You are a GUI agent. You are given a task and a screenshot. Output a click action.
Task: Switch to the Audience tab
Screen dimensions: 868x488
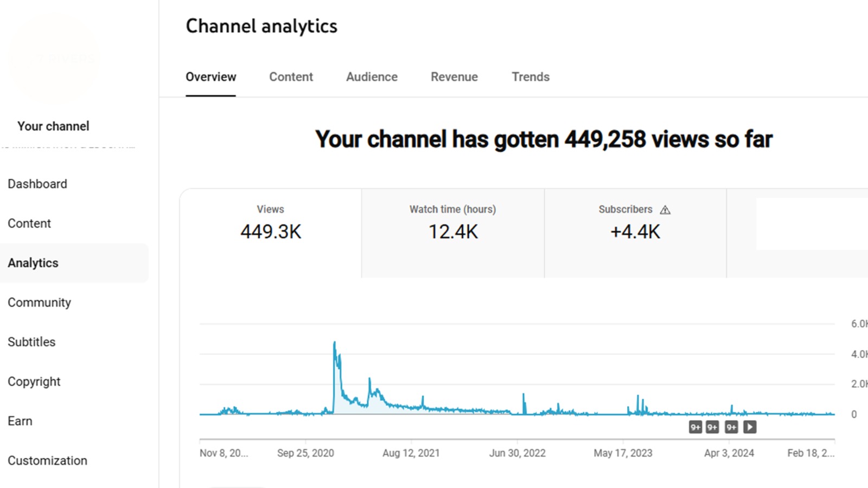(x=372, y=77)
